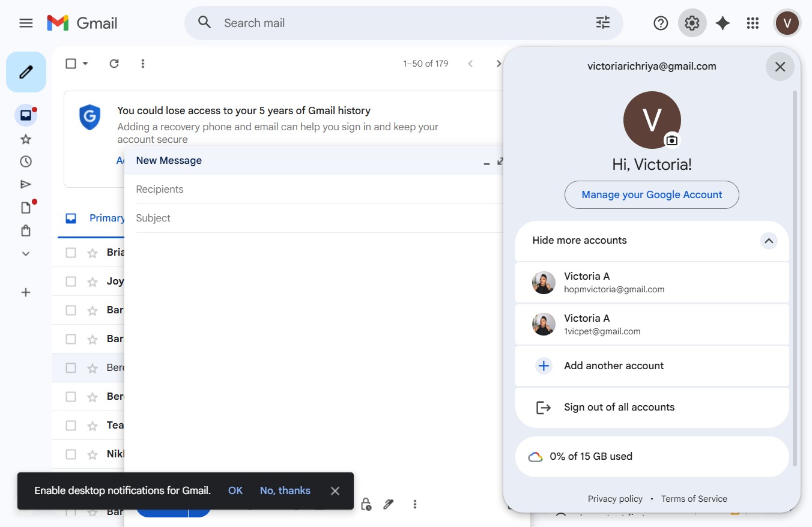Click the account avatar in top bar
The height and width of the screenshot is (527, 812).
(787, 23)
